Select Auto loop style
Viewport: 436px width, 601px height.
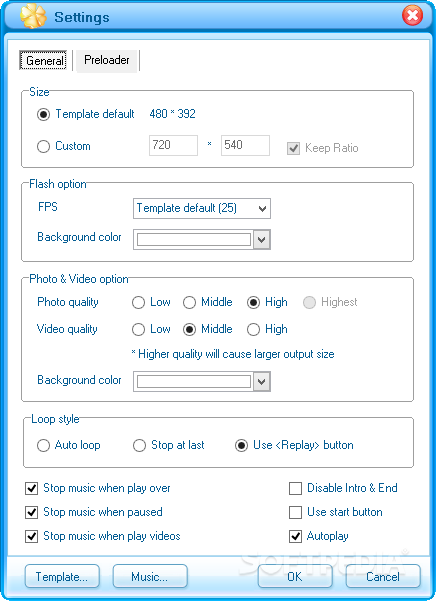43,445
